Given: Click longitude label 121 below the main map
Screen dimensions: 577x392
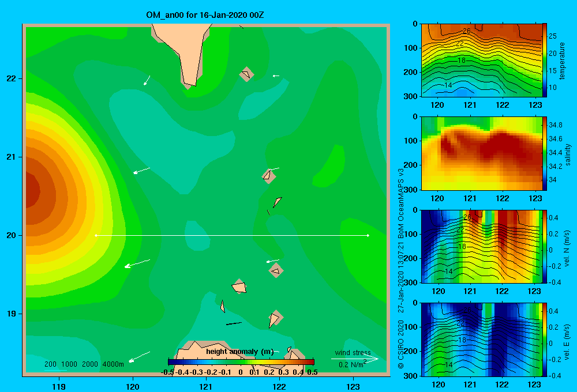Looking at the screenshot, I should click(206, 386).
